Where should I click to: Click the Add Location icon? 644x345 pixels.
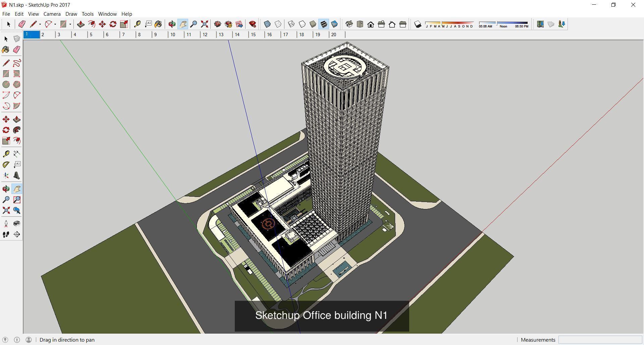click(x=540, y=24)
